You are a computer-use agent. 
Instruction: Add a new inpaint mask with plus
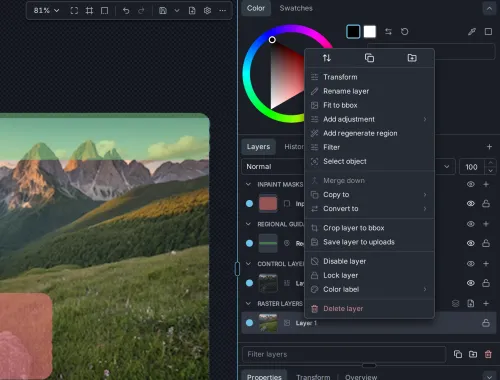click(486, 184)
